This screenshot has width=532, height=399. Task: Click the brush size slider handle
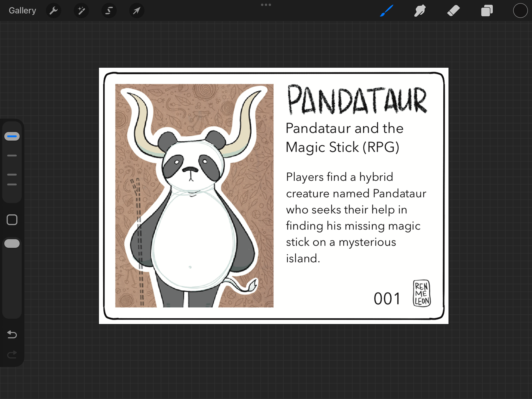point(12,136)
